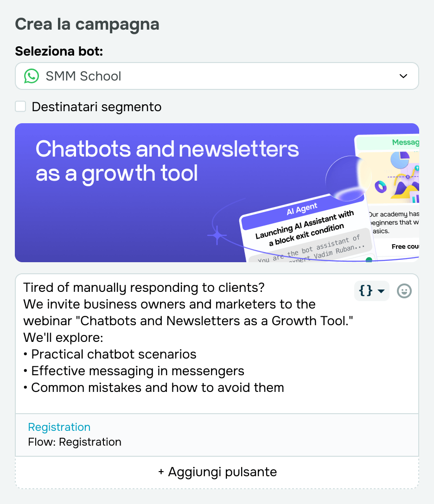This screenshot has height=504, width=434.
Task: Click the Practical chatbot scenarios bullet line
Action: point(114,354)
